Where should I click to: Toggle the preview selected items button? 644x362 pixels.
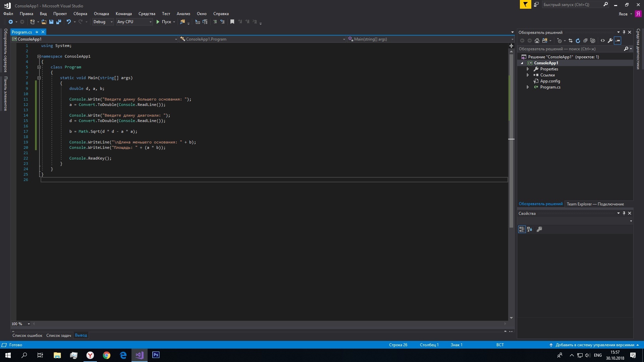click(x=618, y=41)
